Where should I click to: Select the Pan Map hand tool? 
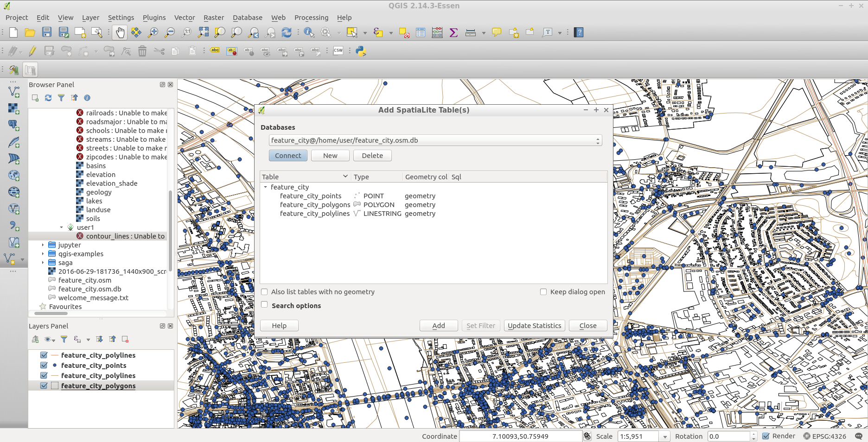click(x=120, y=32)
